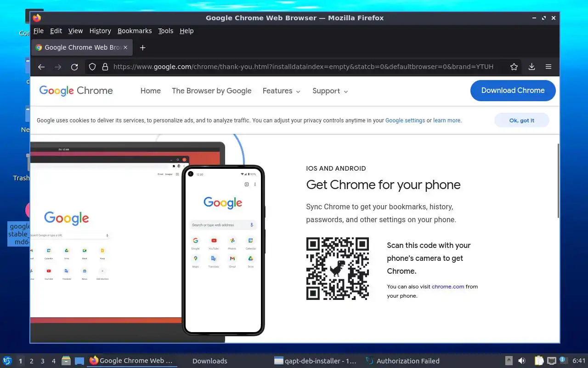This screenshot has width=588, height=368.
Task: Open the Help menu
Action: click(187, 31)
